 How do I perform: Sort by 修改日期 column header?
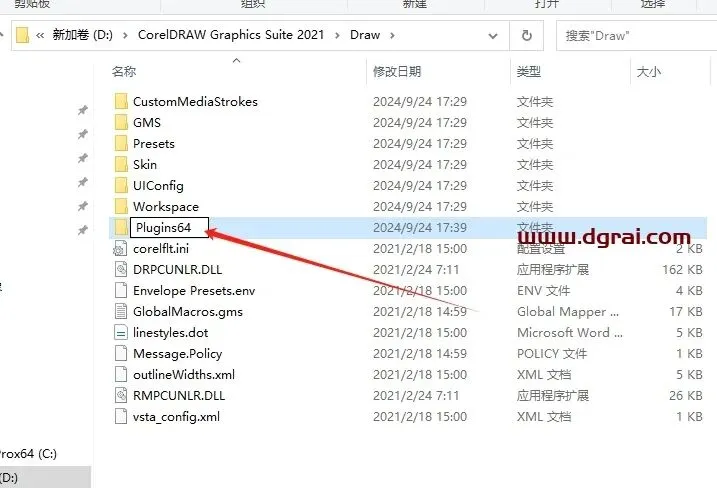(x=397, y=71)
